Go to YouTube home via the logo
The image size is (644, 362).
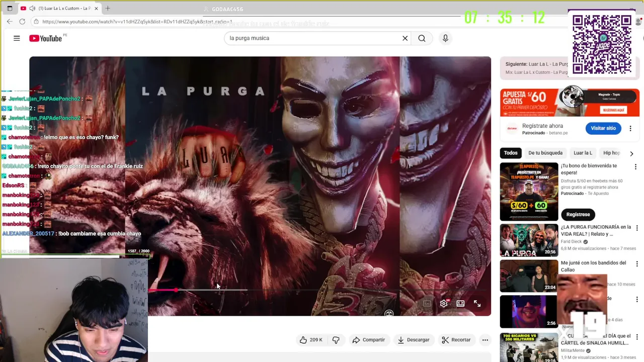click(x=46, y=38)
